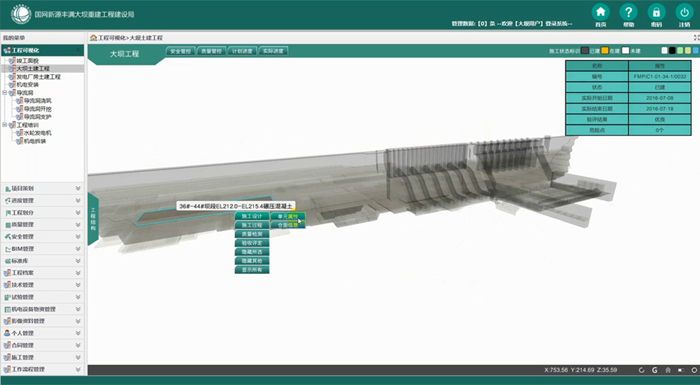Image resolution: width=700 pixels, height=385 pixels.
Task: Expand the BIM管理 menu section
Action: click(x=42, y=249)
